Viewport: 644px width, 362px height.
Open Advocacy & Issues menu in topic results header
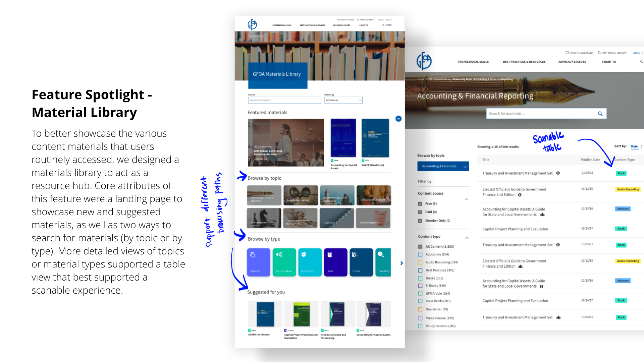pos(572,62)
